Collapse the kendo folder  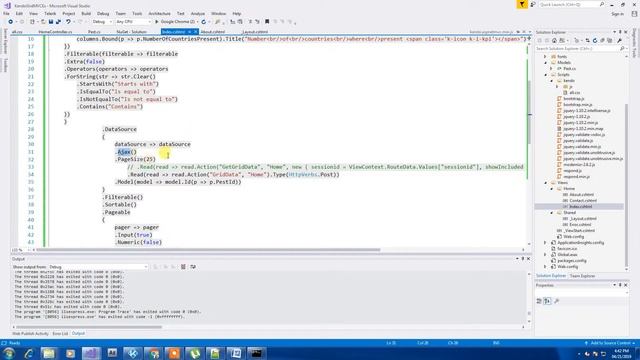(551, 81)
